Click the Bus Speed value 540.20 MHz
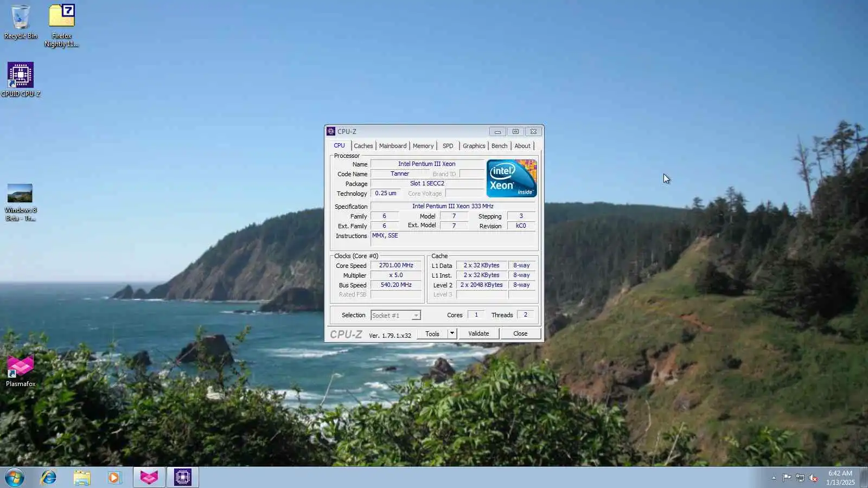 (396, 285)
